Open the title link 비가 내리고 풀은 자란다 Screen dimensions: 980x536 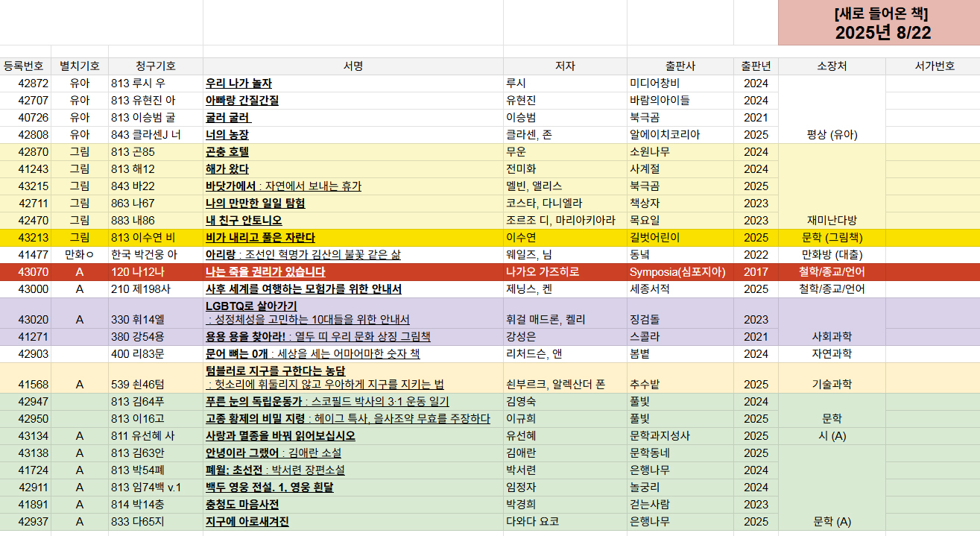pyautogui.click(x=260, y=238)
